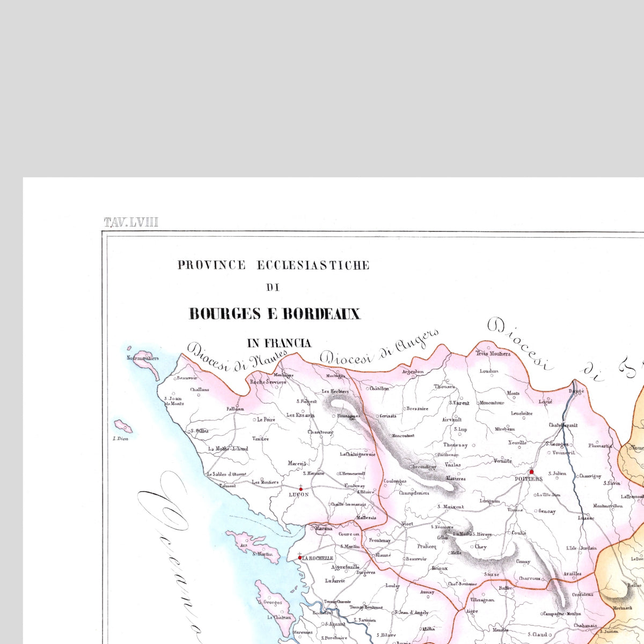
Task: Select the 'LA ROCHELLE' city label
Action: coord(318,558)
